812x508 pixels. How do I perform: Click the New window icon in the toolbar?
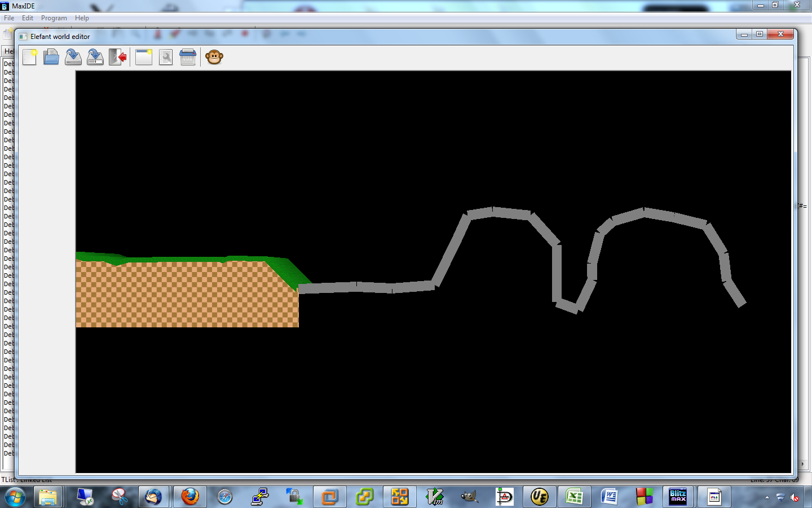tap(144, 57)
